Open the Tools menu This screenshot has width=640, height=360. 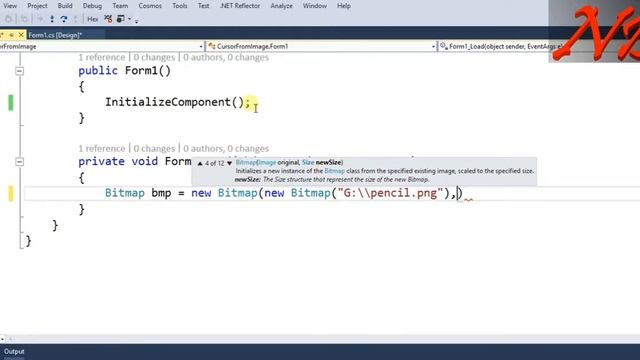pos(180,6)
